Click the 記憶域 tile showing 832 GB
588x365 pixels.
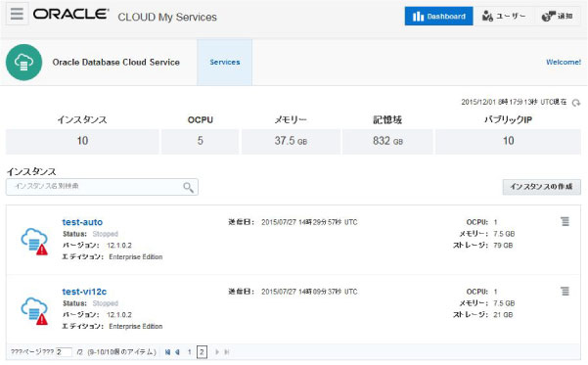pos(387,141)
